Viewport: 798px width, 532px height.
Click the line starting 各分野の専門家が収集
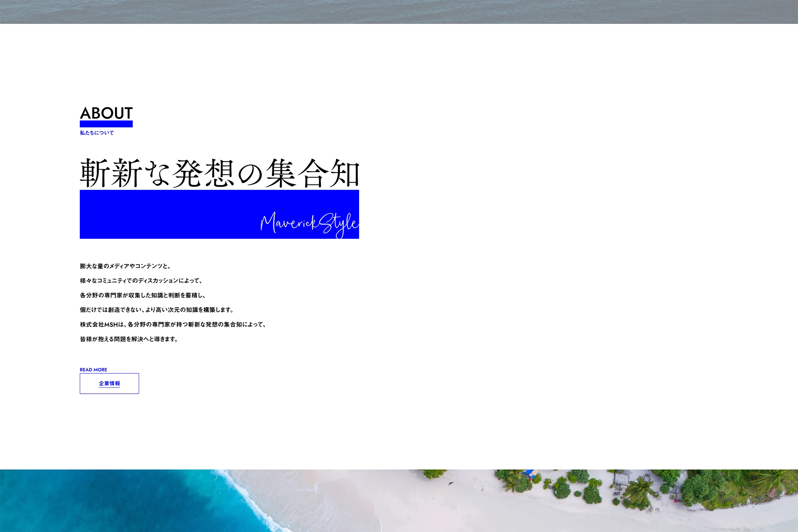[x=143, y=295]
